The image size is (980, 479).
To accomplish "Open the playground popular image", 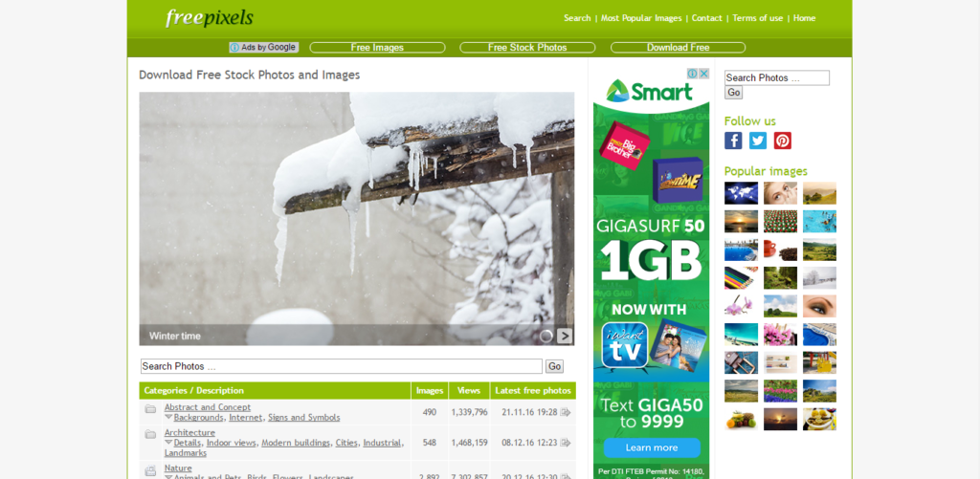I will [x=819, y=363].
